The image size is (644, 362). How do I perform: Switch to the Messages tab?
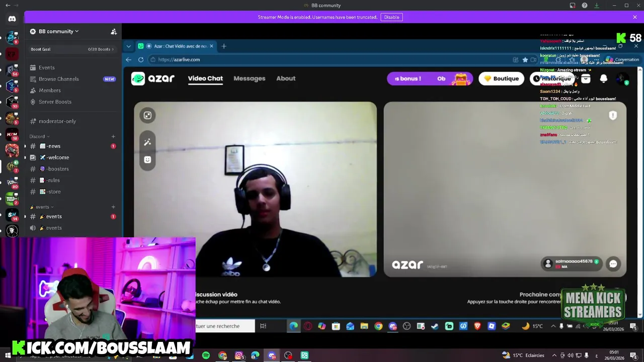(250, 78)
